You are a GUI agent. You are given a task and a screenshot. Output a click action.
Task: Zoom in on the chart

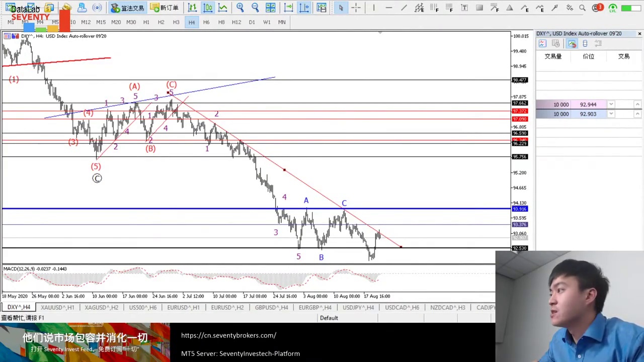(240, 8)
